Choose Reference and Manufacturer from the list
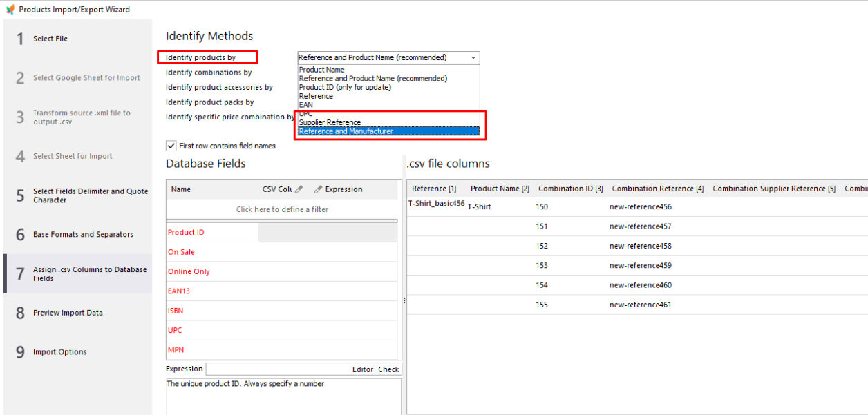Viewport: 868px width, 415px height. [x=346, y=131]
